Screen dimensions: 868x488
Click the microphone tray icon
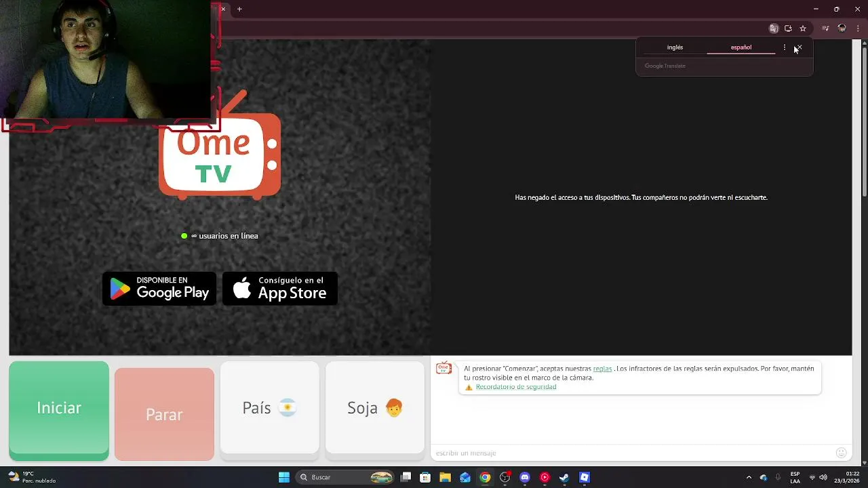tap(778, 477)
